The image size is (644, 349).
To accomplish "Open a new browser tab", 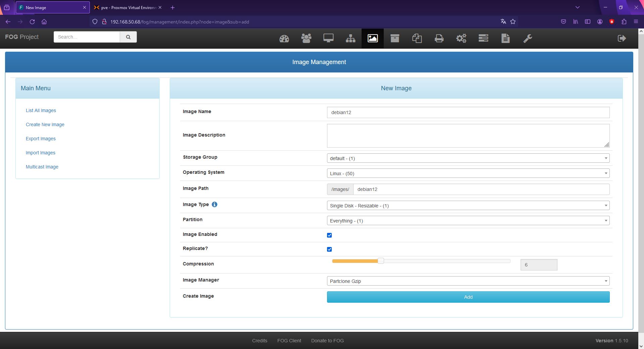I will click(173, 7).
